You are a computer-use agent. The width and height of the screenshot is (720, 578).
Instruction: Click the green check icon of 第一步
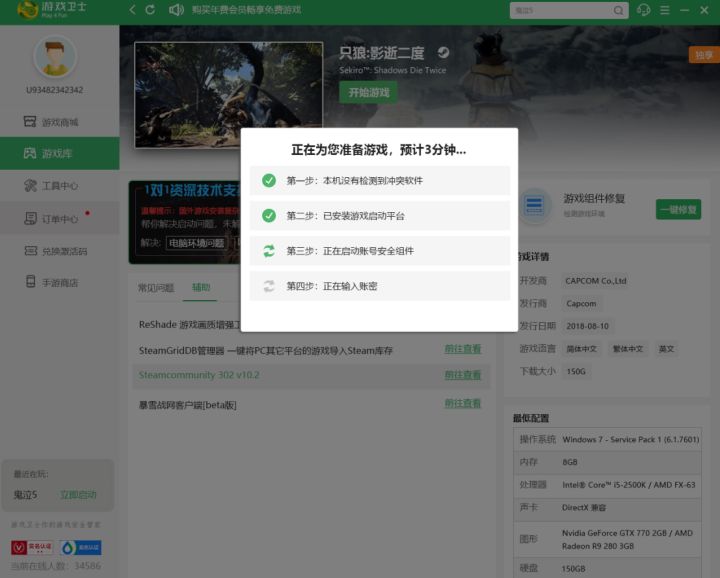click(x=269, y=180)
